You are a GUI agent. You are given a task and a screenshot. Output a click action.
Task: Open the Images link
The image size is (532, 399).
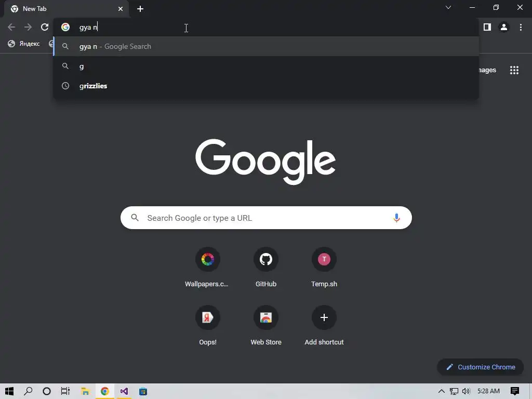(487, 70)
